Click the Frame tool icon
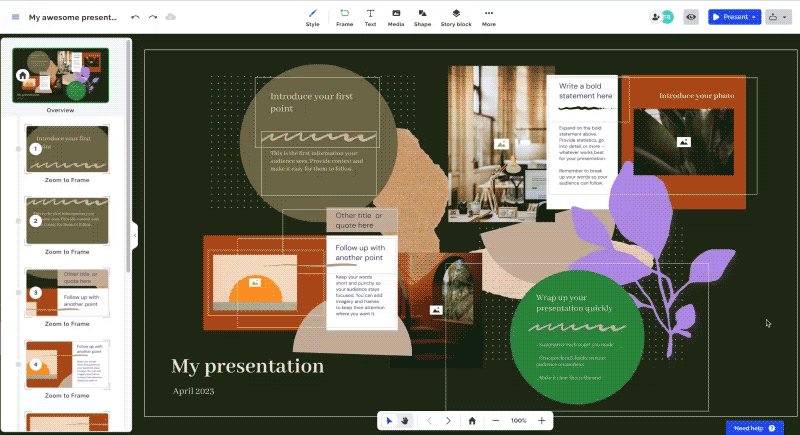 (344, 16)
